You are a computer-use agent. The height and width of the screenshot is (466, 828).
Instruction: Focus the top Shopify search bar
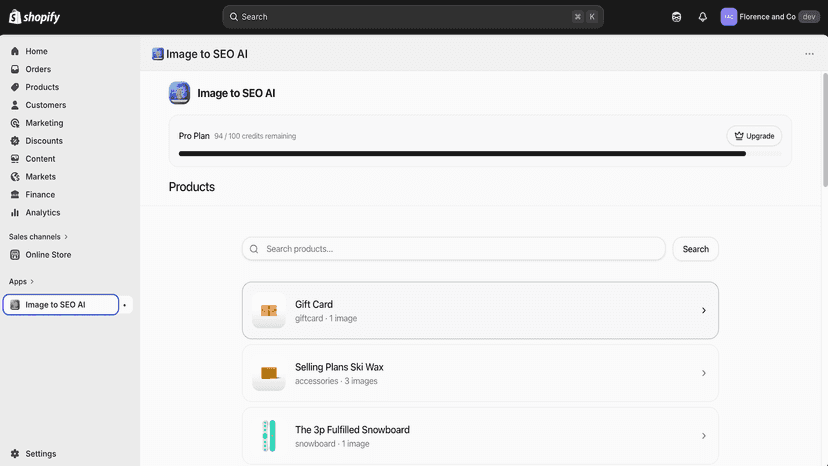(x=413, y=17)
